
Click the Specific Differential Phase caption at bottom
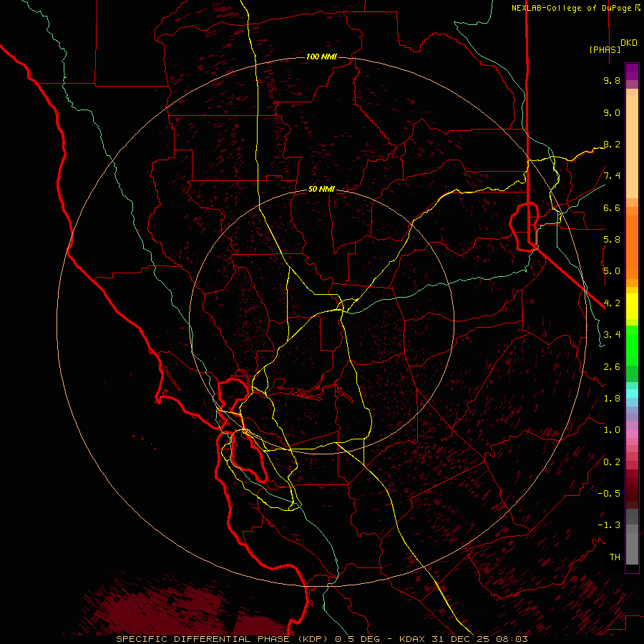coord(321,639)
